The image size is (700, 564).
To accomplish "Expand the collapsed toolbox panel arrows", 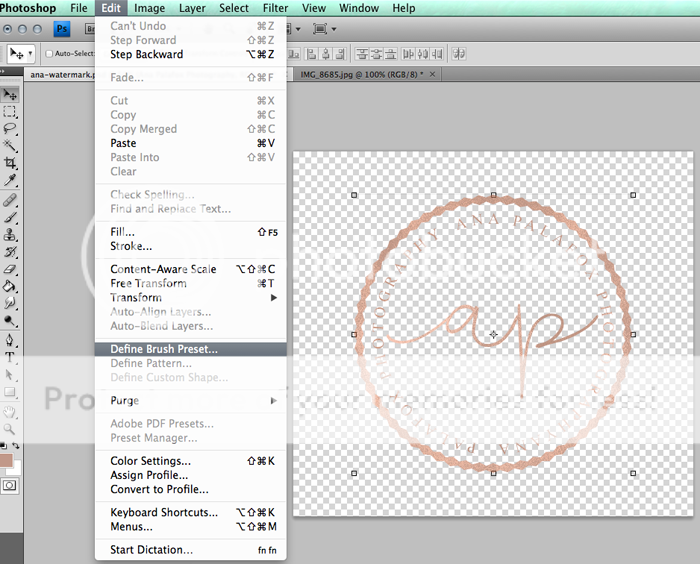I will [2, 71].
